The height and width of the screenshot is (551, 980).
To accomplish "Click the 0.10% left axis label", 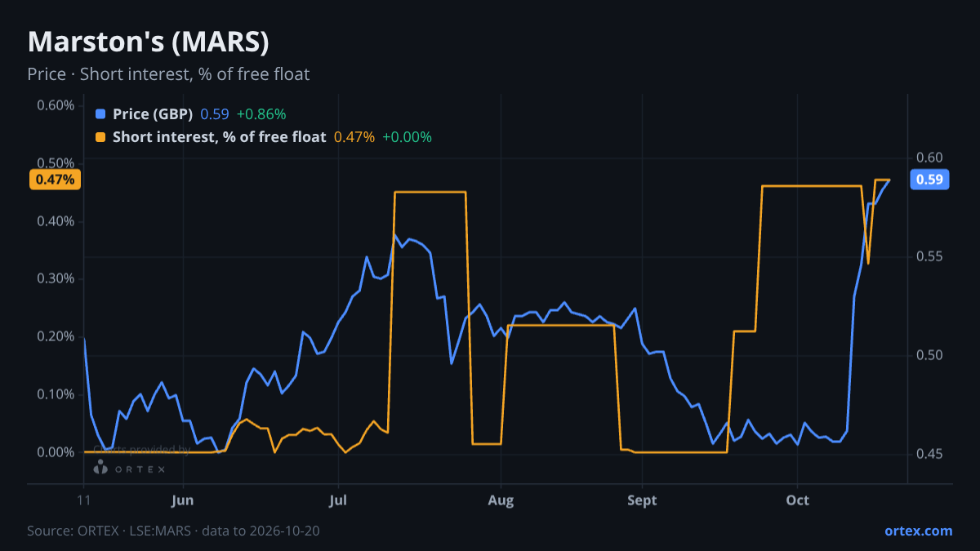I will [x=56, y=395].
